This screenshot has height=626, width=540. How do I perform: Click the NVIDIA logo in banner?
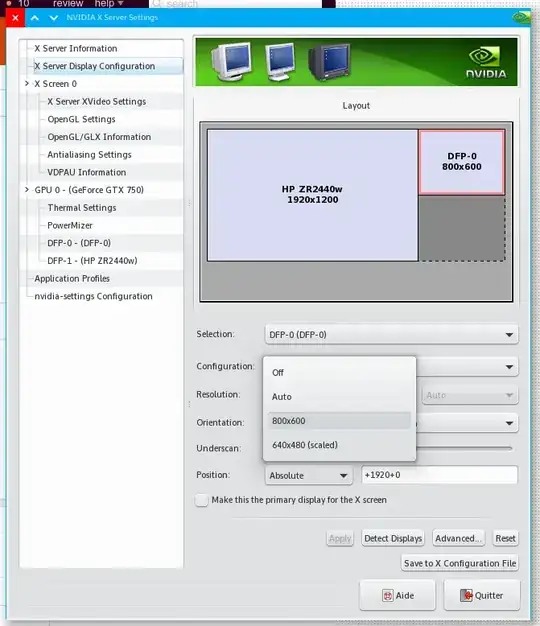point(486,63)
